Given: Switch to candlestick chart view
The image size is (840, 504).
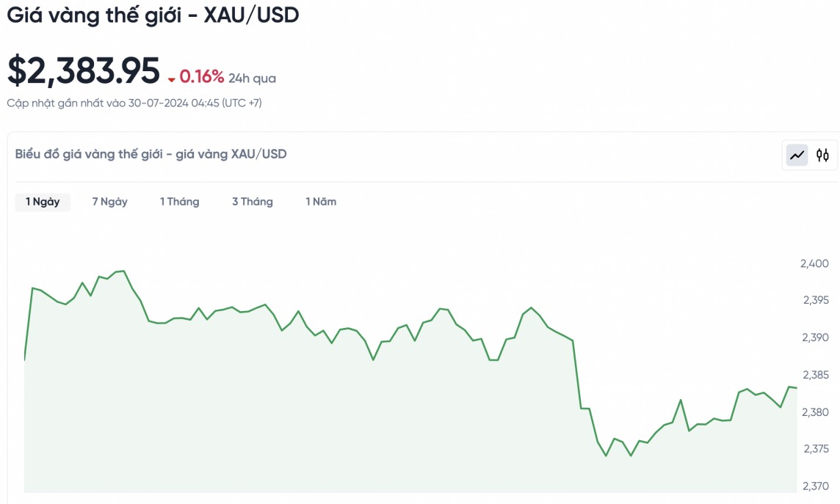Looking at the screenshot, I should point(822,155).
